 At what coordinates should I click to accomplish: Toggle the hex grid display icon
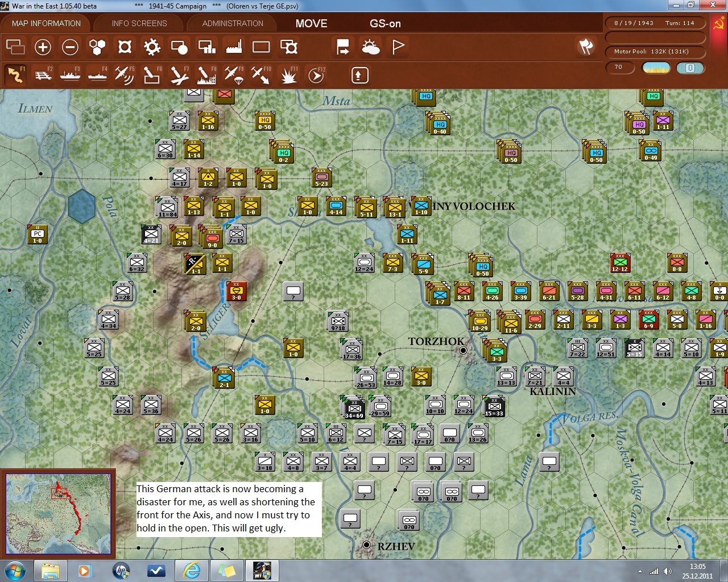tap(97, 47)
